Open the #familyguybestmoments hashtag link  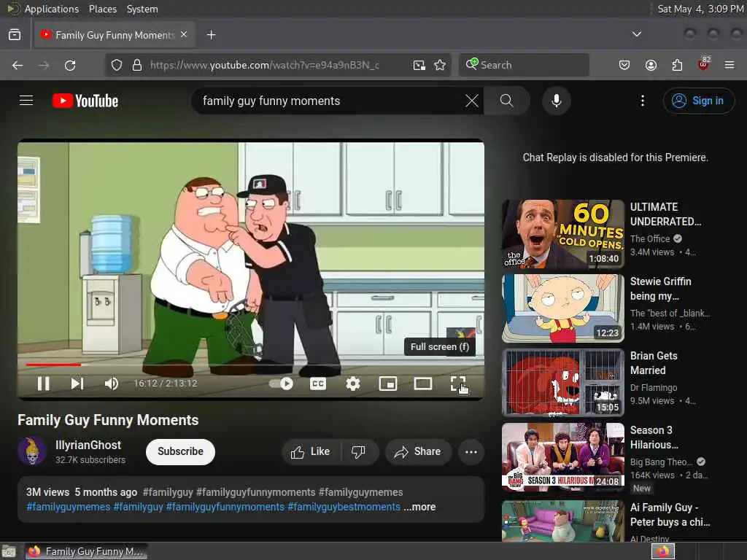[344, 507]
